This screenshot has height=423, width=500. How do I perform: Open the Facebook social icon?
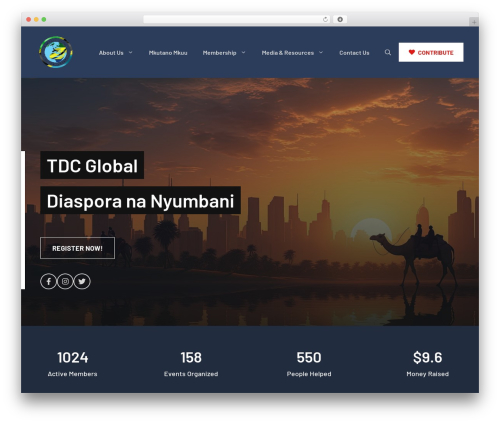point(49,281)
